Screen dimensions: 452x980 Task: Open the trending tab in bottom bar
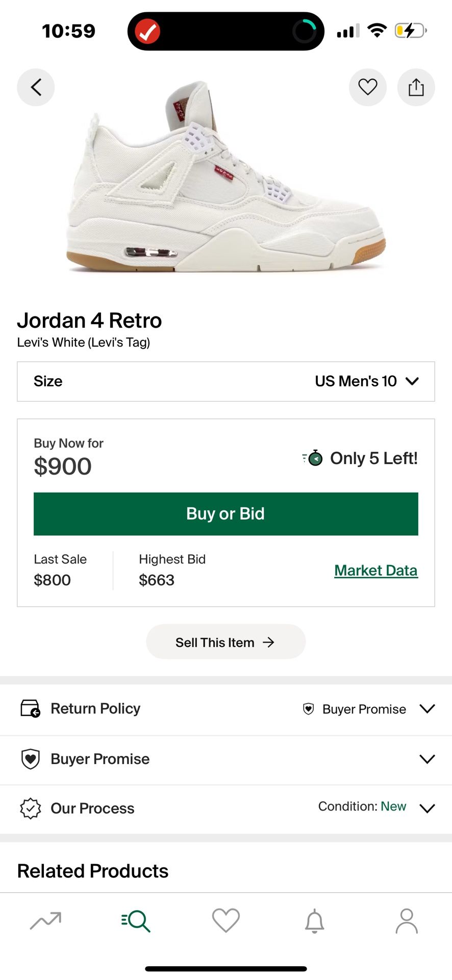point(45,920)
